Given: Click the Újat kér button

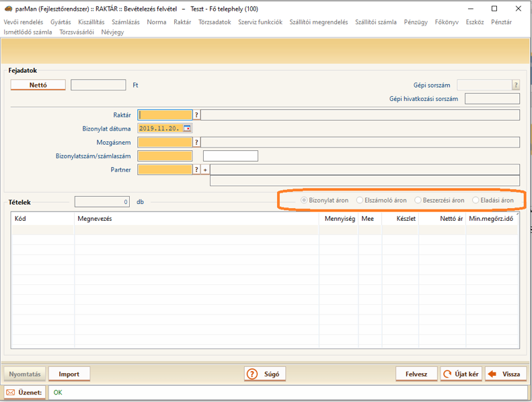Looking at the screenshot, I should (461, 374).
